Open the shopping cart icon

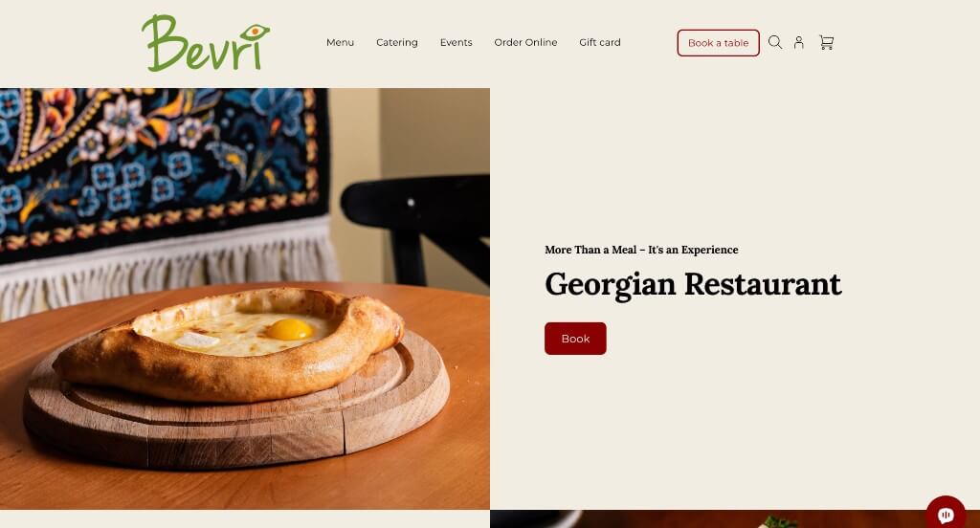(x=826, y=42)
